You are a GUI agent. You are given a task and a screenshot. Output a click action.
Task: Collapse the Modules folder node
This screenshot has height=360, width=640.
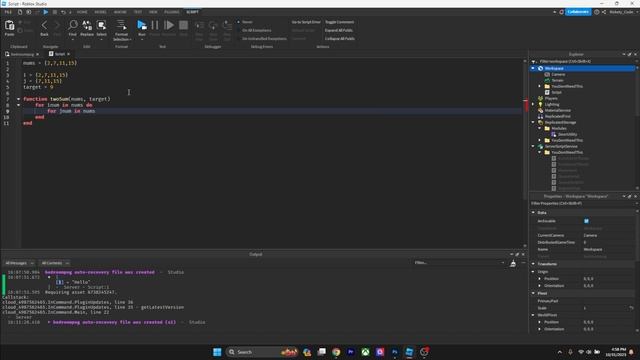(540, 128)
